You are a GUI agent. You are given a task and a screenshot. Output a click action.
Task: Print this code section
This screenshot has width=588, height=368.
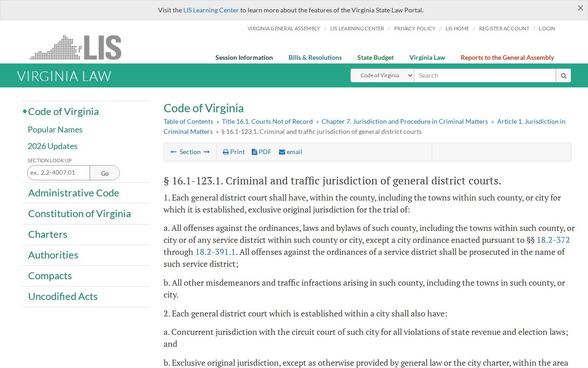(234, 152)
